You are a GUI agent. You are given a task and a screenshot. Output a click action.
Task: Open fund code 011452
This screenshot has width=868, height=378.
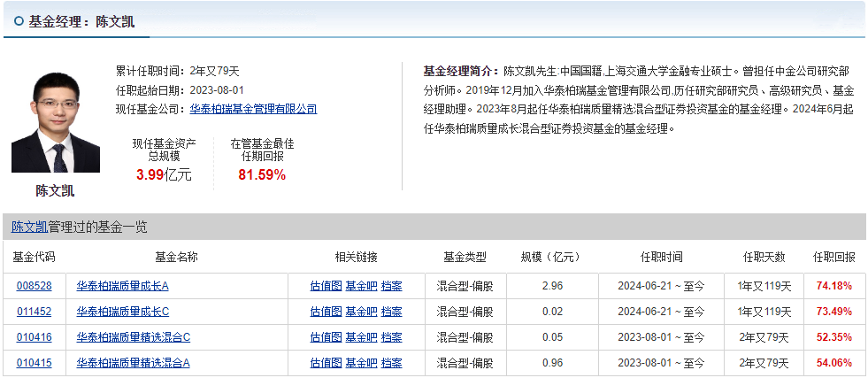[34, 312]
